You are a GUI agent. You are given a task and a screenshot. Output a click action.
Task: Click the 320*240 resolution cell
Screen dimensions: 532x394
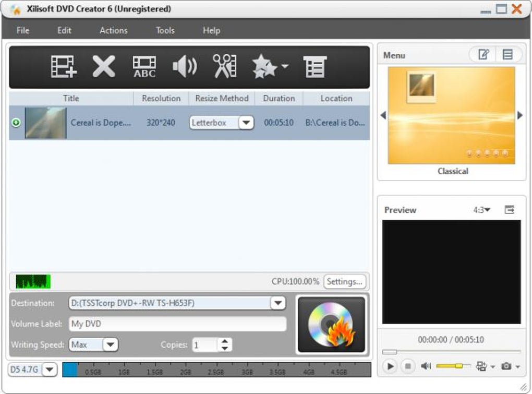pos(161,123)
